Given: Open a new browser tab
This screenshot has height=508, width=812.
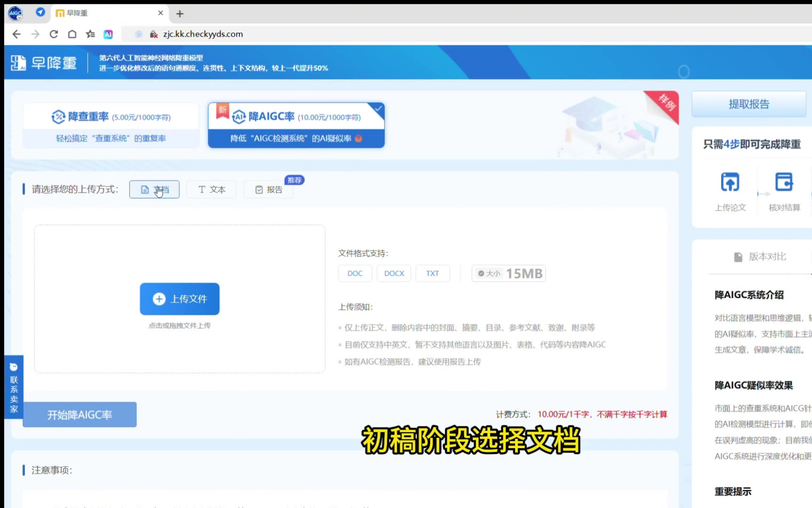Looking at the screenshot, I should (x=180, y=14).
